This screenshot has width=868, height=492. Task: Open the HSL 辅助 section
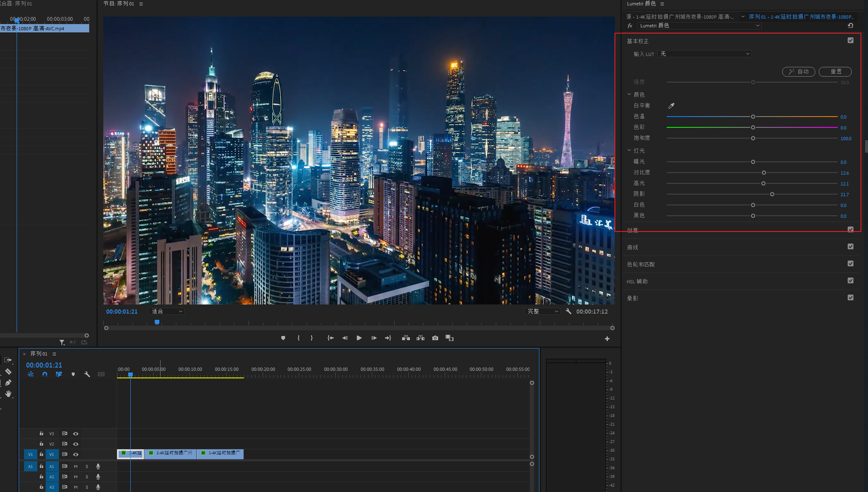pyautogui.click(x=637, y=281)
